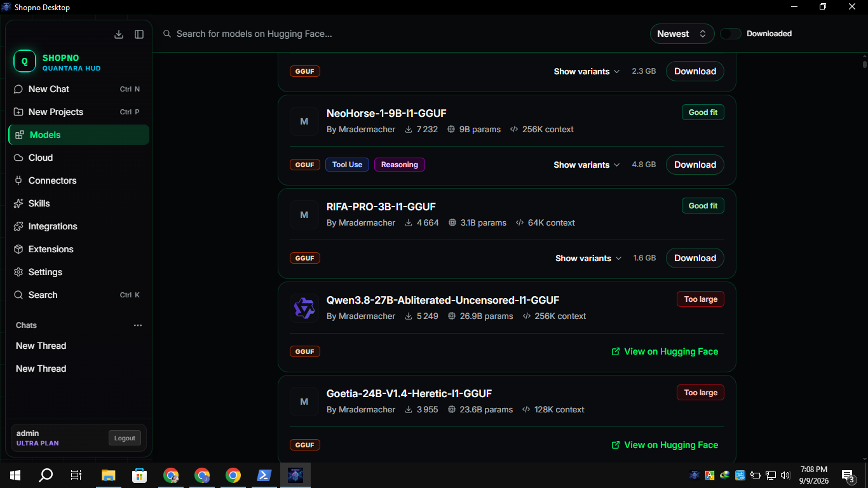Viewport: 868px width, 488px height.
Task: Click the taskbar clock showing 7:08 PM
Action: click(x=813, y=475)
